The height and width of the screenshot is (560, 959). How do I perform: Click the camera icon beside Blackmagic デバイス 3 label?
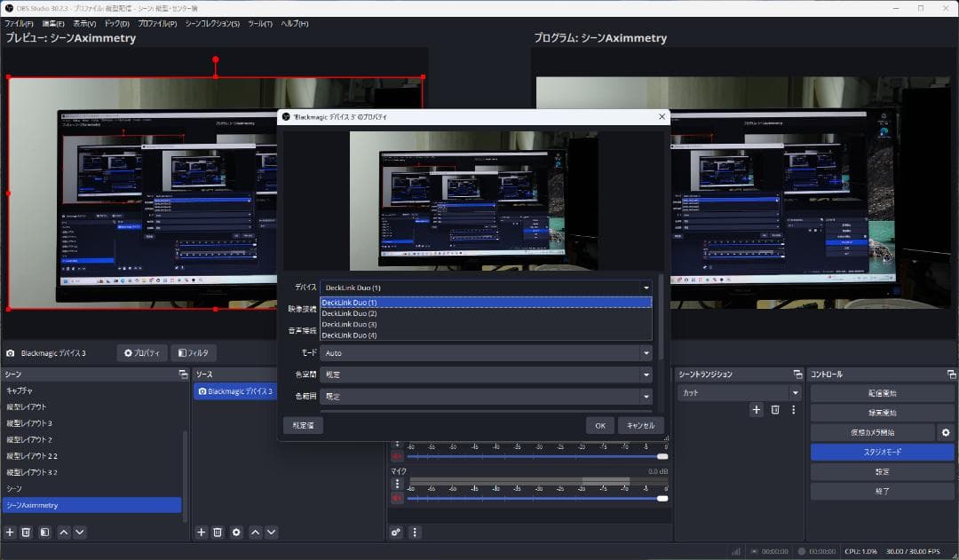[11, 353]
